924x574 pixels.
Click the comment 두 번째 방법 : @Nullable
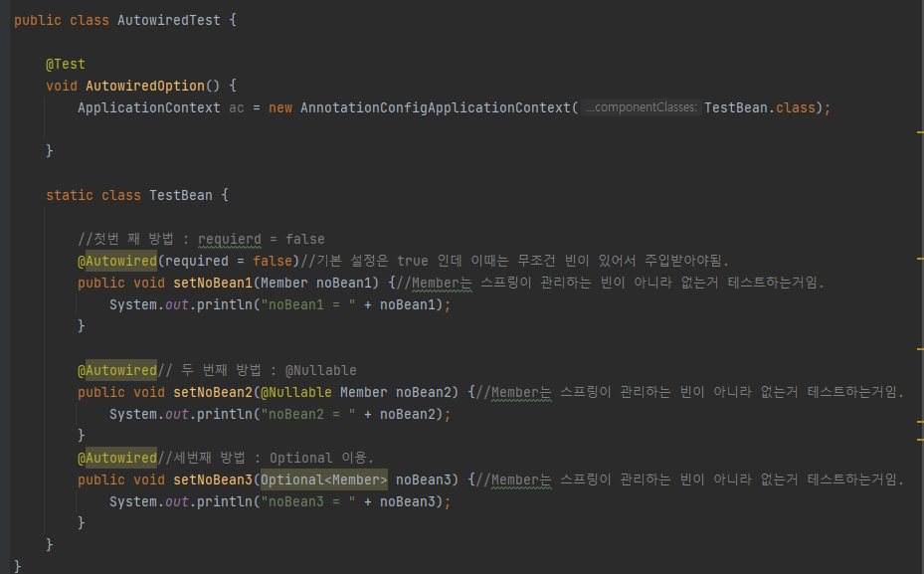tap(257, 370)
